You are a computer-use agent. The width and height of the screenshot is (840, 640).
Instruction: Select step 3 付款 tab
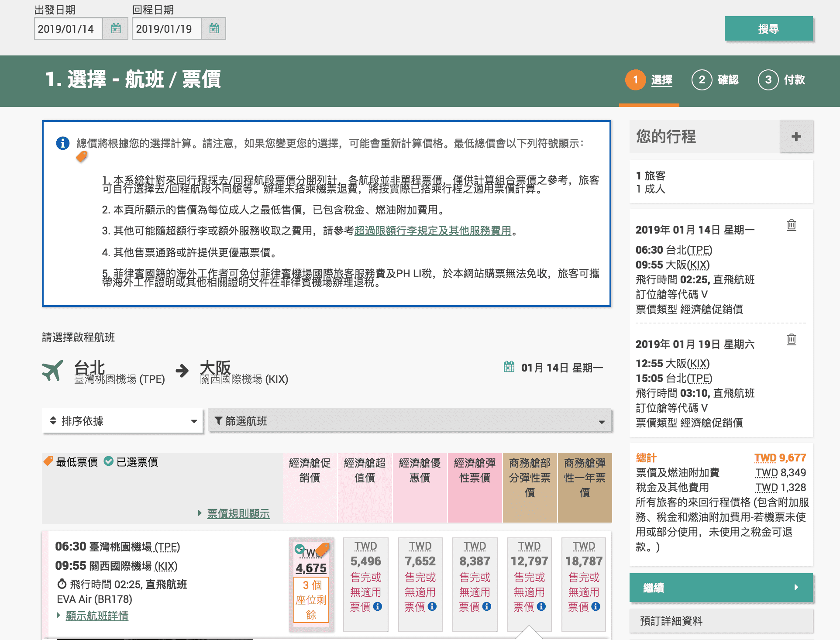tap(782, 80)
